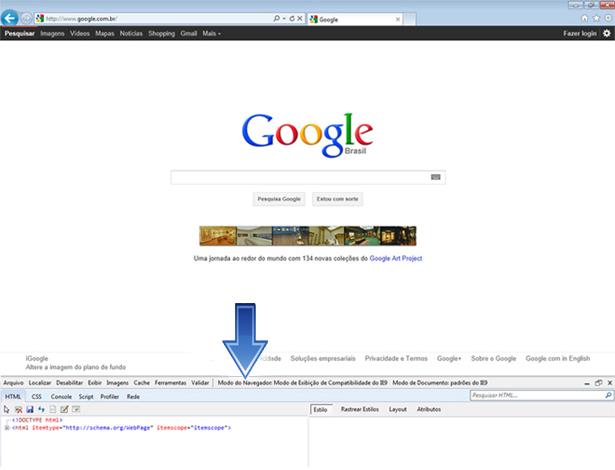The height and width of the screenshot is (470, 615).
Task: Open the Privacidade e Termos footer link
Action: tap(396, 358)
